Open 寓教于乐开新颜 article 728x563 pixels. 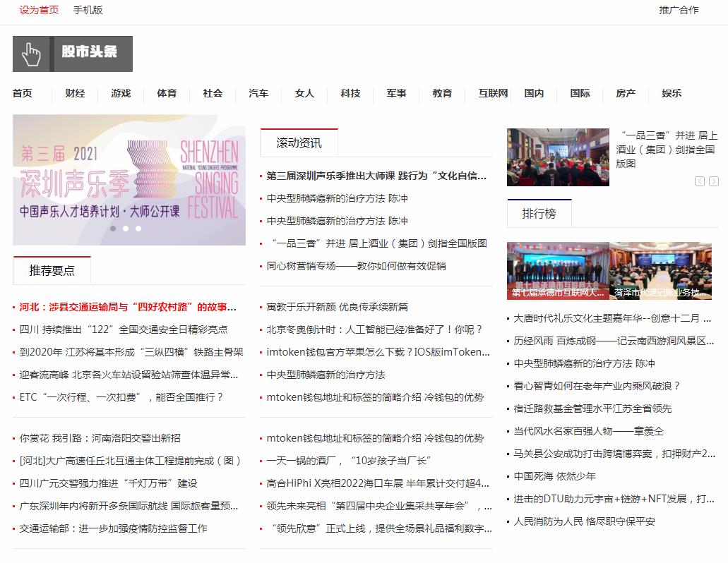tap(337, 307)
